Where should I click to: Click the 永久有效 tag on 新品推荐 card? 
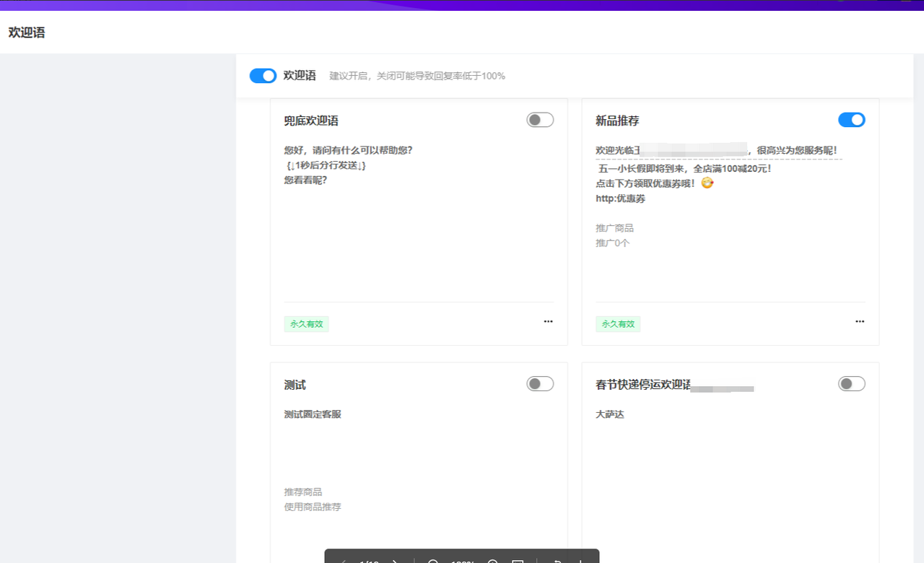(x=618, y=324)
